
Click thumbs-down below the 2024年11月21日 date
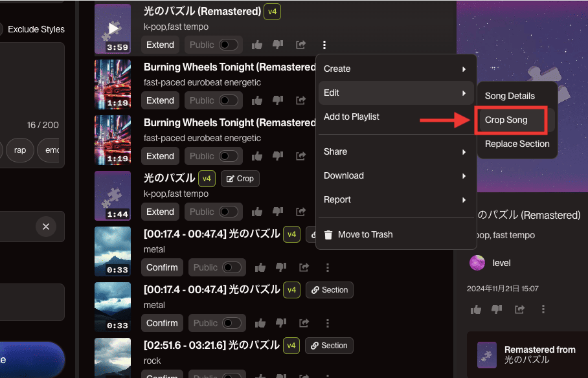point(497,309)
